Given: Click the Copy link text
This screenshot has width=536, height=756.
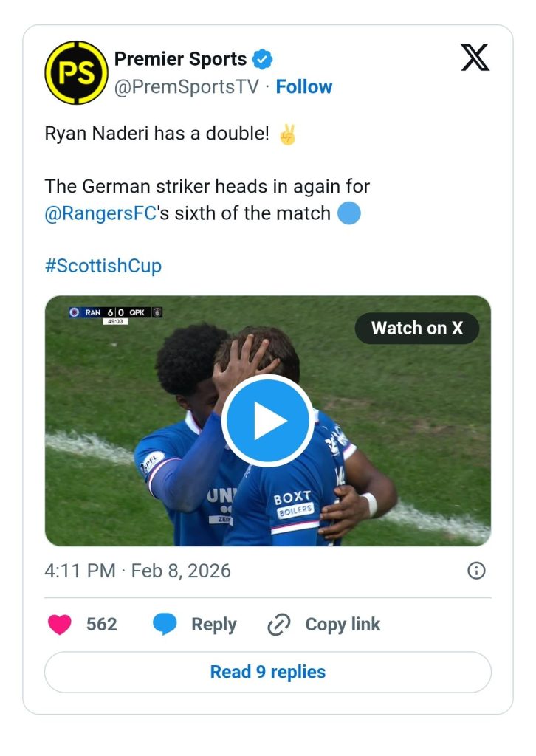Looking at the screenshot, I should [343, 625].
